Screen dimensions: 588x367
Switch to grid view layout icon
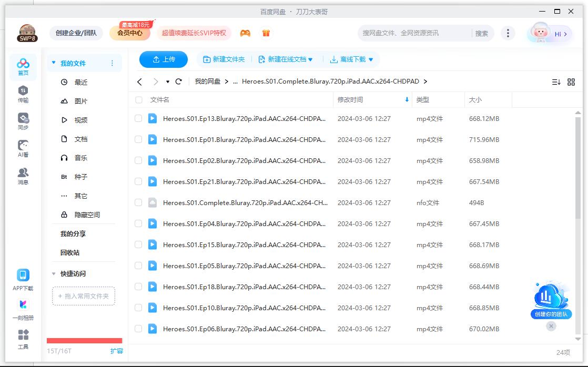click(x=571, y=81)
